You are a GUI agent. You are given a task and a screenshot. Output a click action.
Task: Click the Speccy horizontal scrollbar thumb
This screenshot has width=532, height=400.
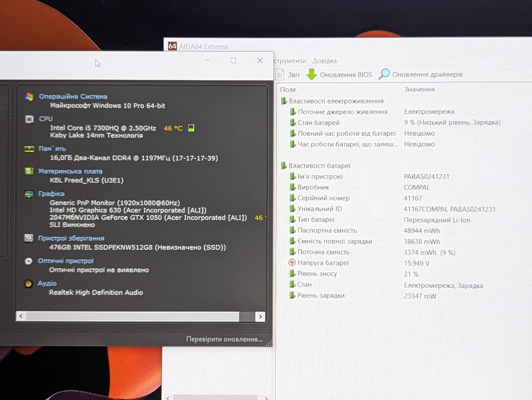pyautogui.click(x=133, y=317)
